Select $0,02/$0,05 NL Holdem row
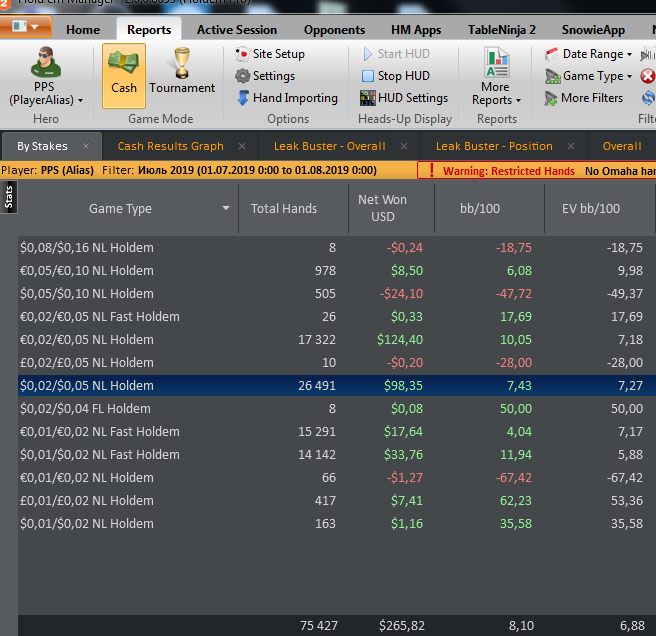656x636 pixels. pos(337,385)
